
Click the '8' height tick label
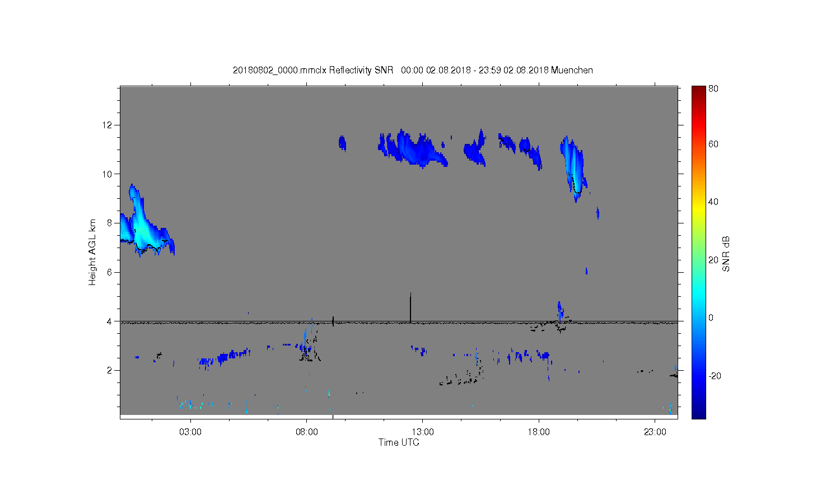[x=110, y=223]
